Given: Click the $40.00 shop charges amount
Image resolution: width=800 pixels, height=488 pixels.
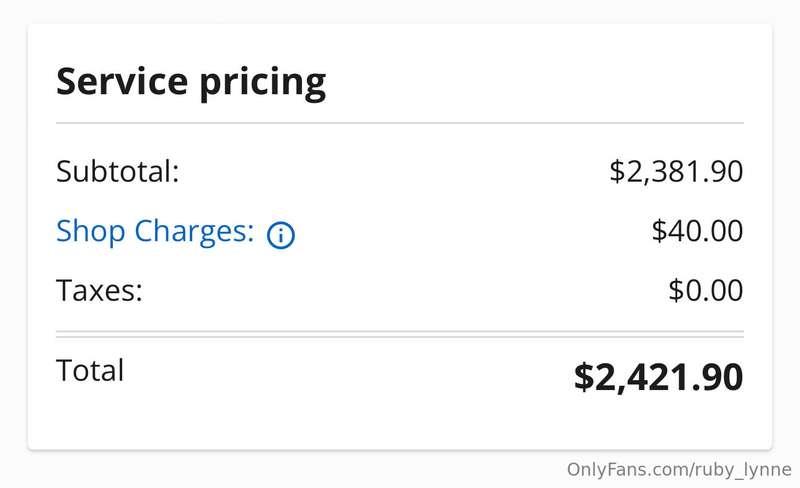Looking at the screenshot, I should 697,231.
